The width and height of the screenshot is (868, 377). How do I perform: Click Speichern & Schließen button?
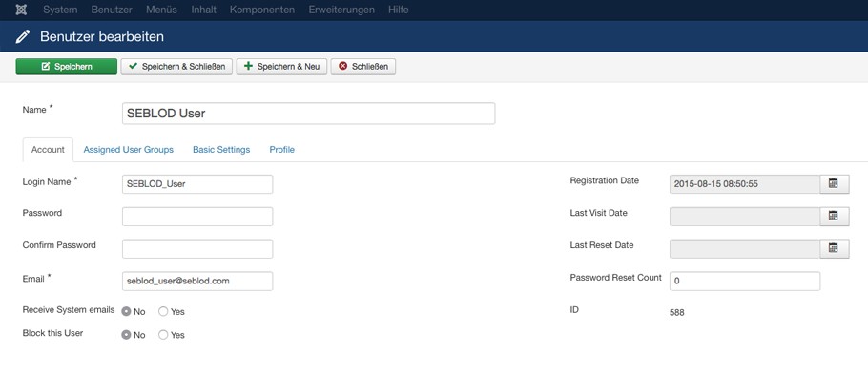tap(176, 67)
